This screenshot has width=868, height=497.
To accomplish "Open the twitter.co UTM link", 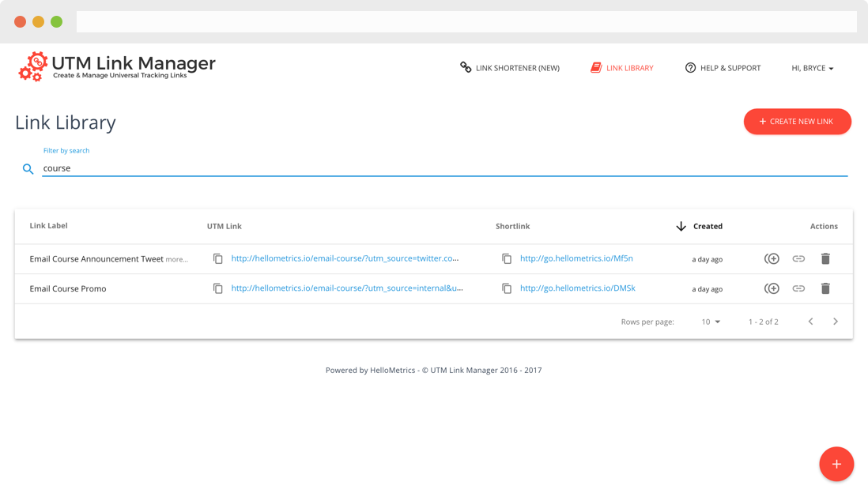I will (x=345, y=258).
